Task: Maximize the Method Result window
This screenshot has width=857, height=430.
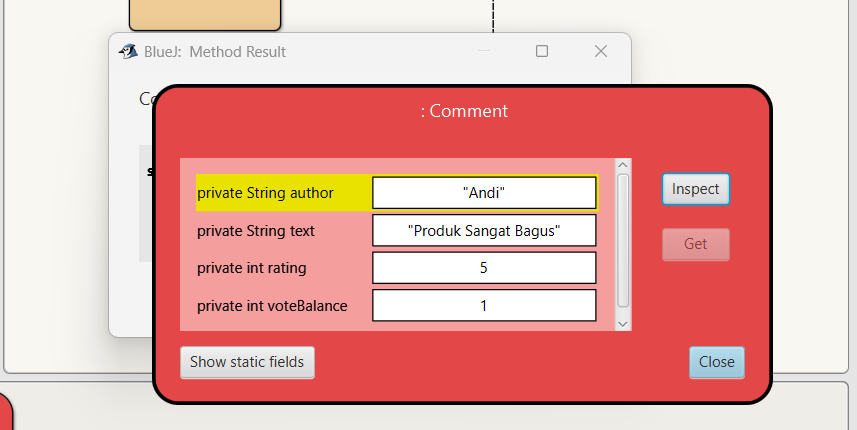Action: [x=542, y=51]
